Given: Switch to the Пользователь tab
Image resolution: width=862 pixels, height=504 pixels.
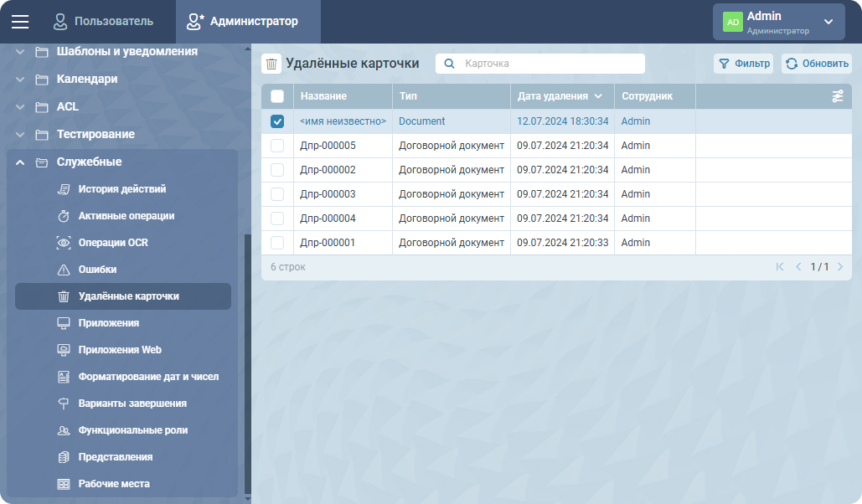Looking at the screenshot, I should (x=103, y=22).
